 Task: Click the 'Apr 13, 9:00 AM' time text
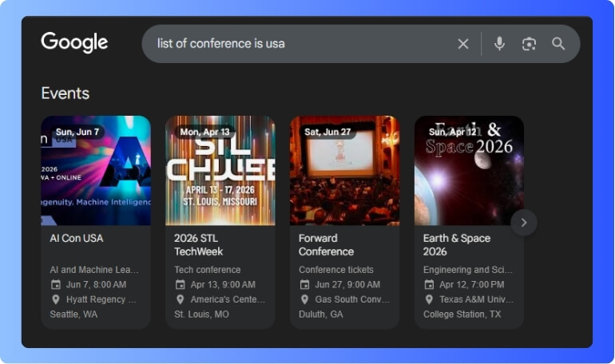point(223,284)
